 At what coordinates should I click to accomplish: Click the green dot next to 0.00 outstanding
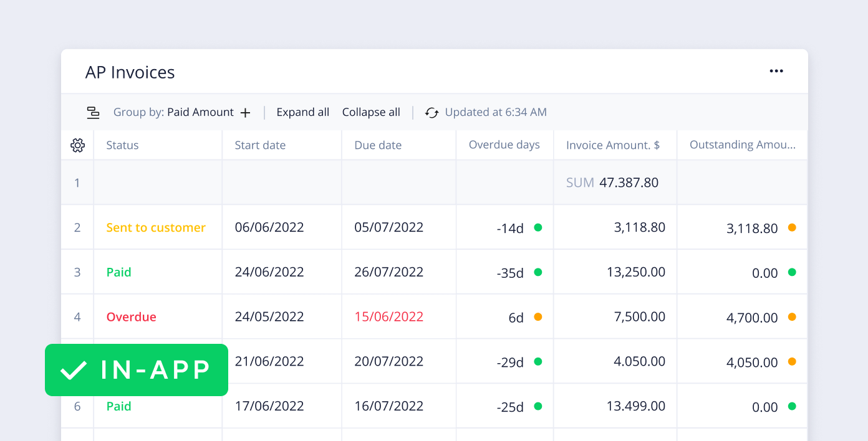pos(792,272)
